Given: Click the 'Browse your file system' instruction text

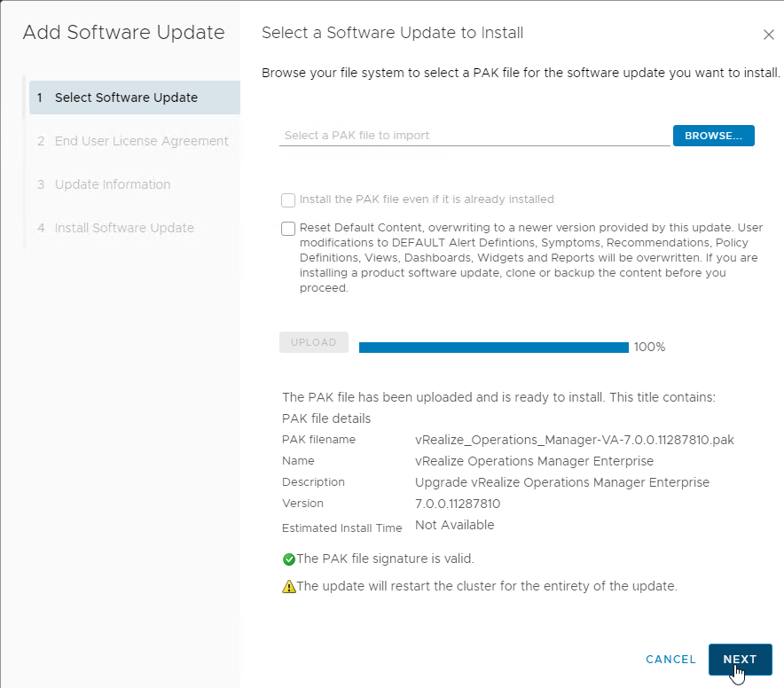Looking at the screenshot, I should coord(521,73).
